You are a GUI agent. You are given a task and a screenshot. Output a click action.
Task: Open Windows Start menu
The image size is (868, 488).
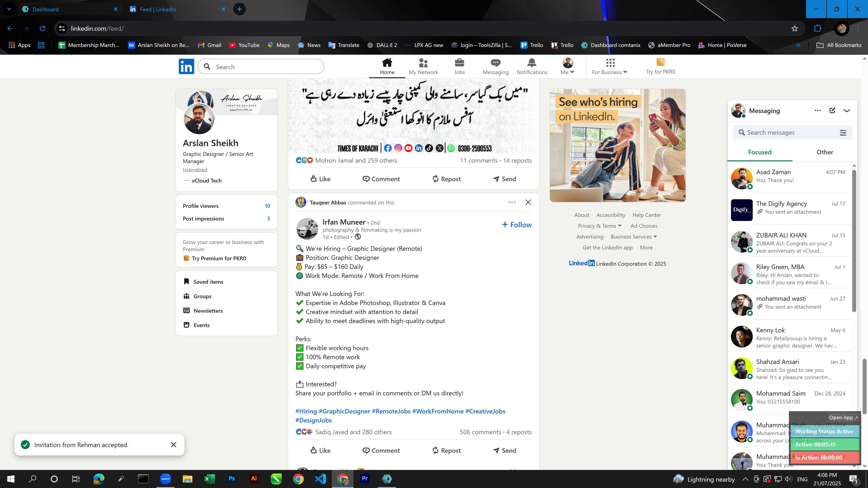click(11, 479)
